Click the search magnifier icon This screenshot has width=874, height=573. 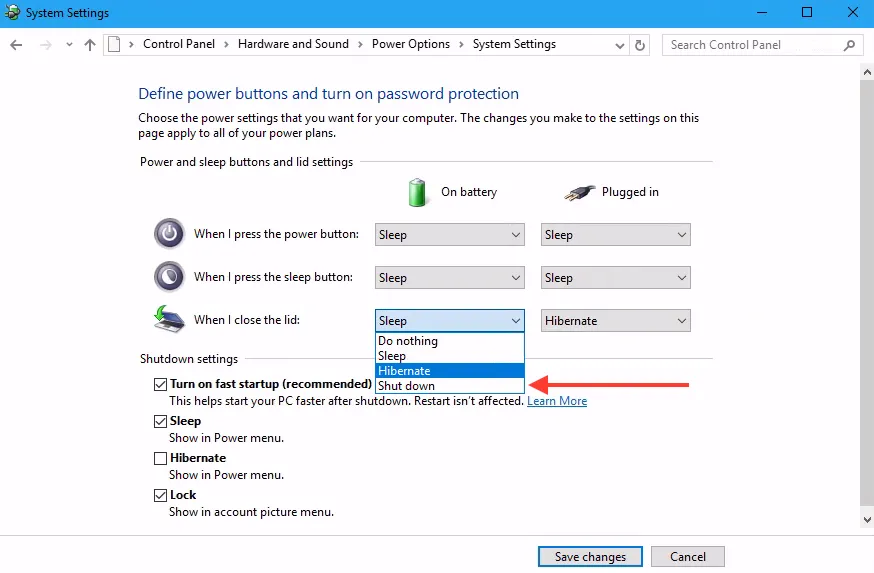point(849,45)
